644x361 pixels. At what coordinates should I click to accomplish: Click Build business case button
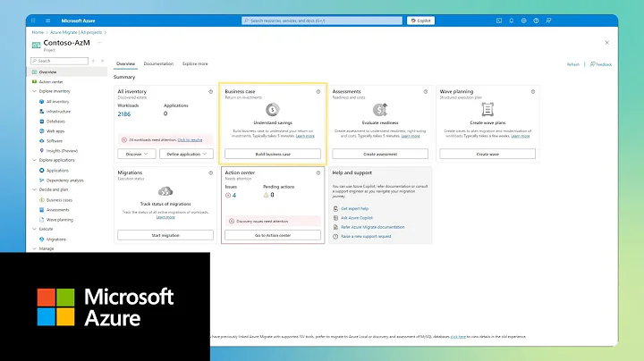click(273, 155)
